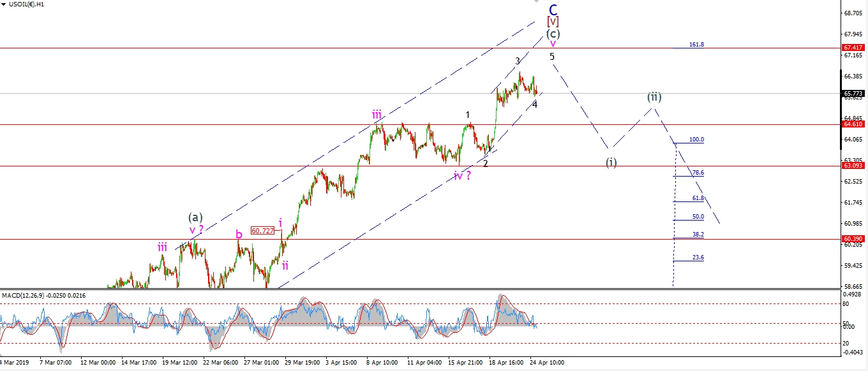Image resolution: width=868 pixels, height=371 pixels.
Task: Click the red [v] wave label
Action: [x=553, y=21]
